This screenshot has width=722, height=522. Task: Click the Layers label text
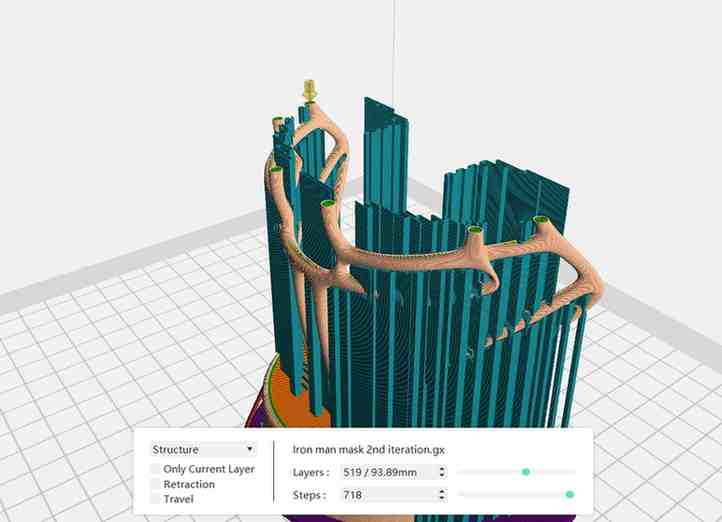click(x=311, y=473)
